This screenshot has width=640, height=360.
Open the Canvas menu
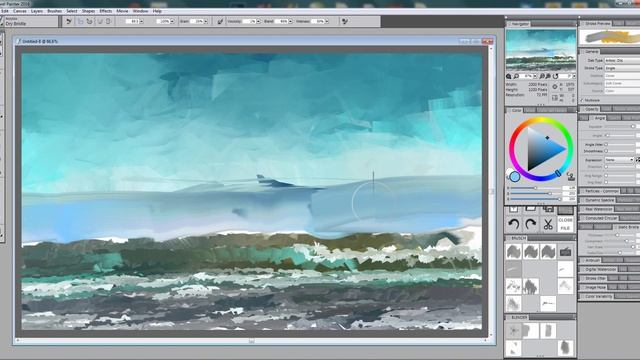coord(20,11)
